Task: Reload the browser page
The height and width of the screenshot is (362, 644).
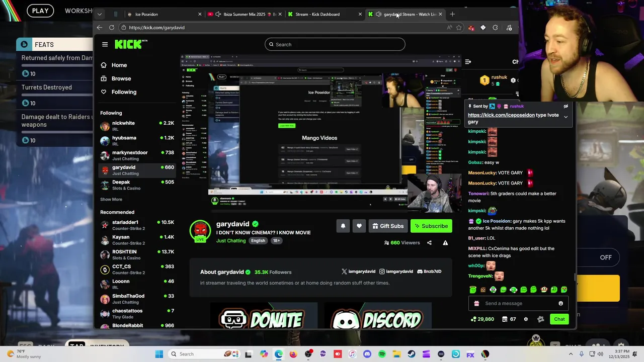Action: [x=112, y=28]
